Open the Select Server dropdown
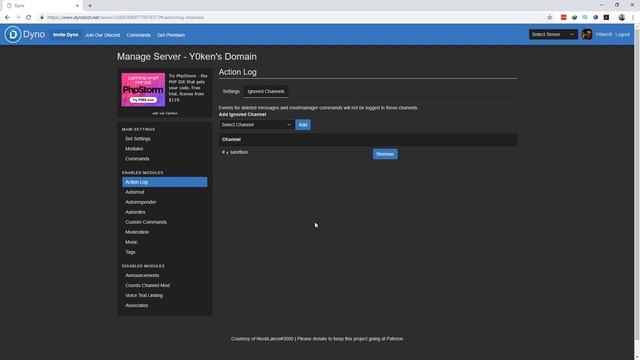This screenshot has width=640, height=360. coord(553,34)
